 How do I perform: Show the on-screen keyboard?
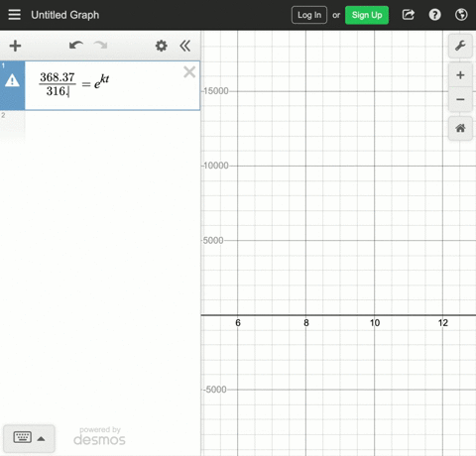[29, 438]
